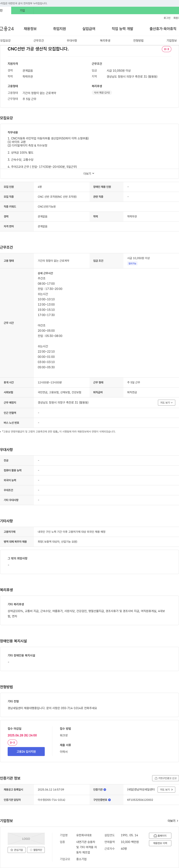
Task: Jump to 근무조건 section tab
Action: pyautogui.click(x=39, y=41)
